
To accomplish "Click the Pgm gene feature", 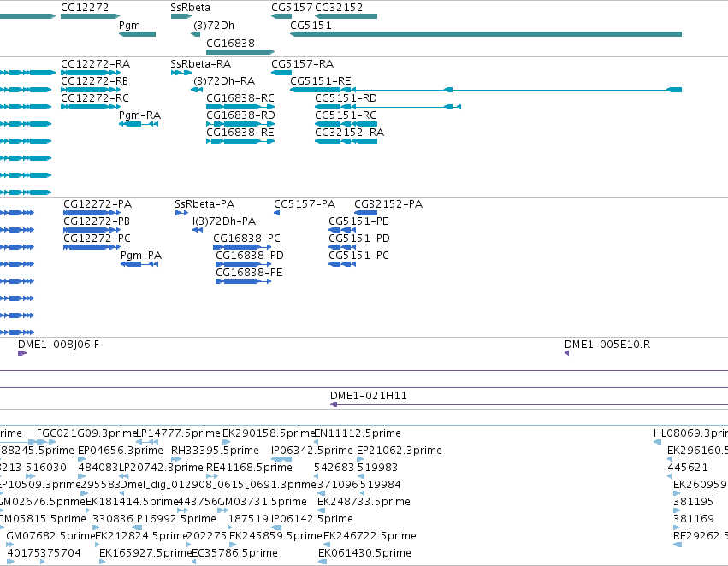I will point(138,34).
